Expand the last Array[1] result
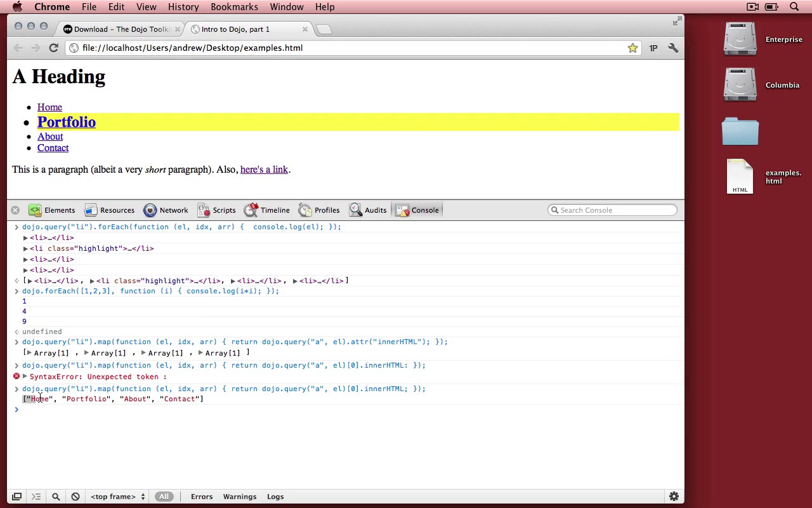This screenshot has width=812, height=508. point(200,353)
